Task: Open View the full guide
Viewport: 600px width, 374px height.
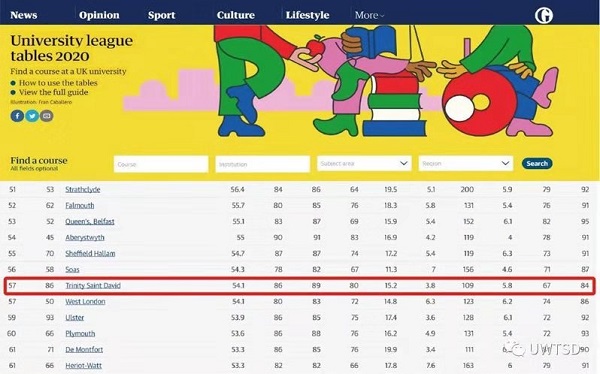Action: (x=54, y=92)
